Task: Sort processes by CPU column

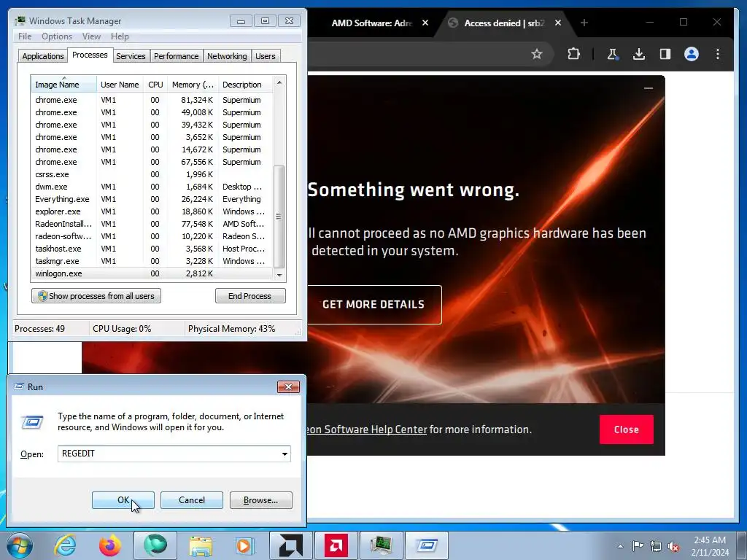Action: (155, 85)
